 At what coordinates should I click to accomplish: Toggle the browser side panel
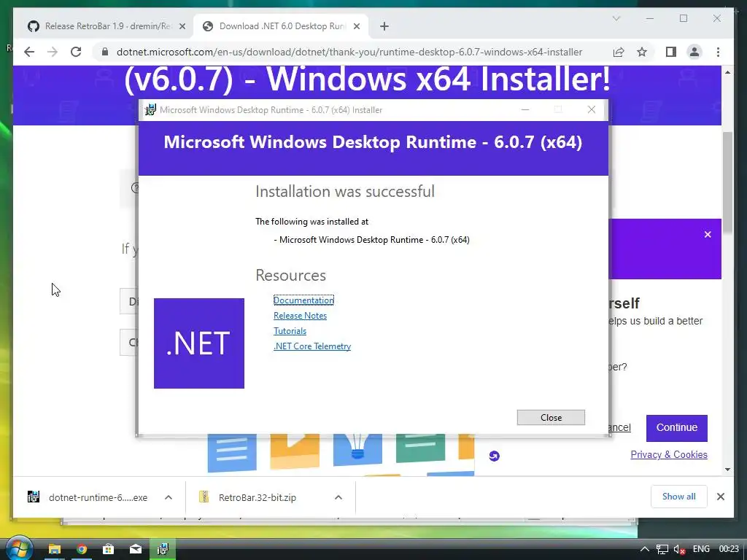click(671, 52)
